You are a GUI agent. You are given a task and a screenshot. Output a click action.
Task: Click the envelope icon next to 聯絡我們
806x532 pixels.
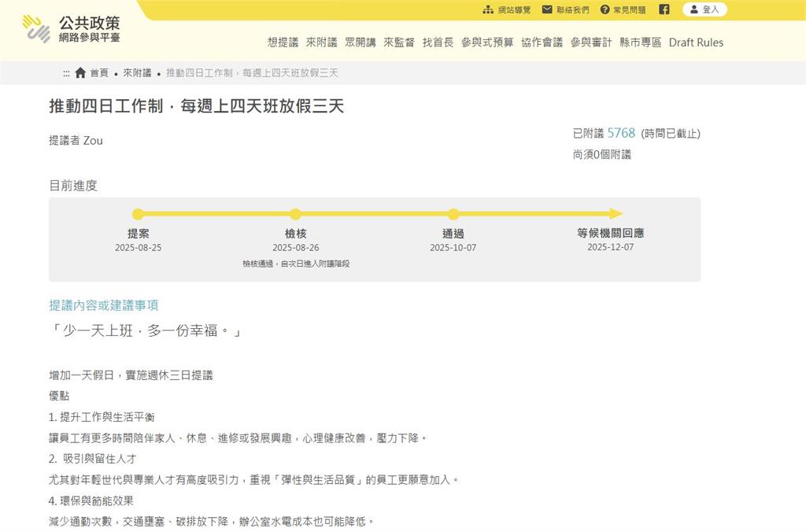click(545, 10)
